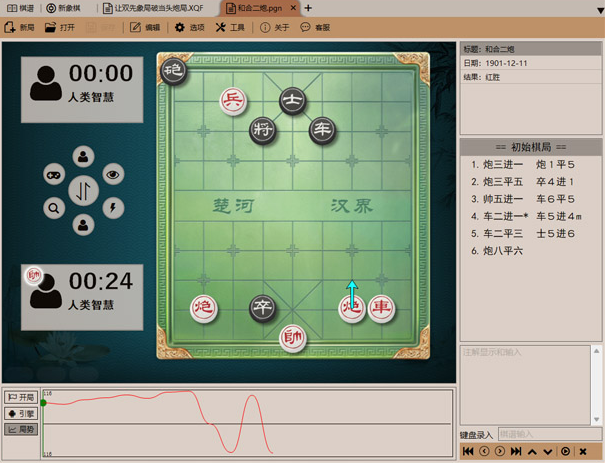
Task: Click the 打开 open file button
Action: coord(60,27)
